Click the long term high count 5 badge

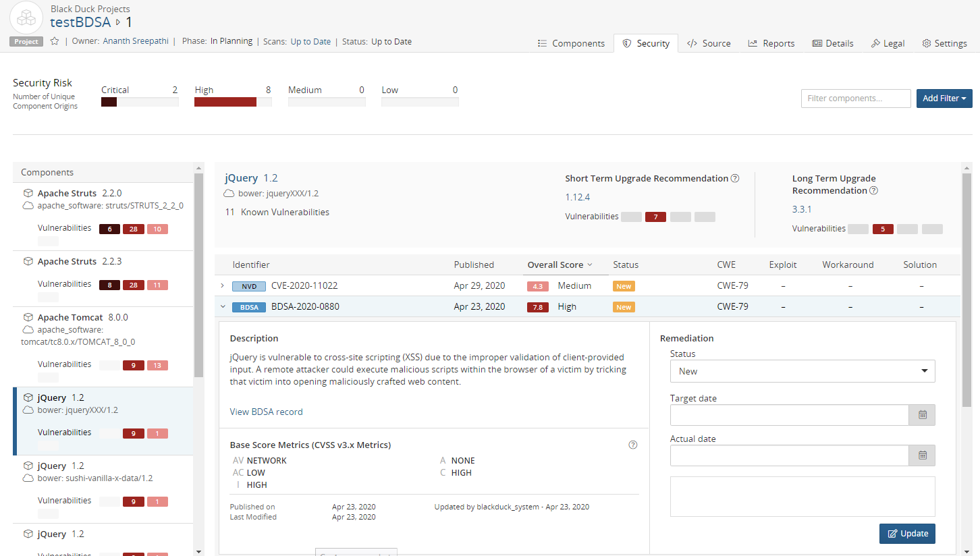[883, 229]
